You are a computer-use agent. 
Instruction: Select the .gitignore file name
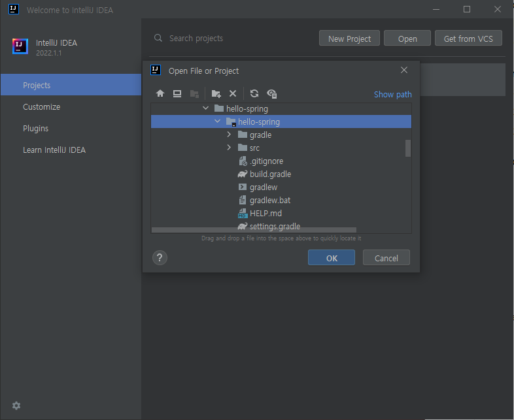tap(267, 161)
